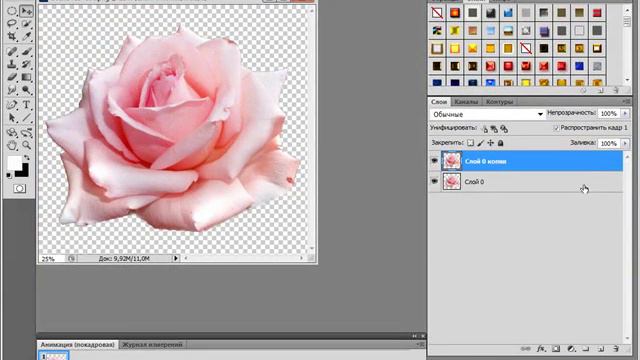Reset default foreground and background colors
The width and height of the screenshot is (640, 360).
tap(9, 176)
